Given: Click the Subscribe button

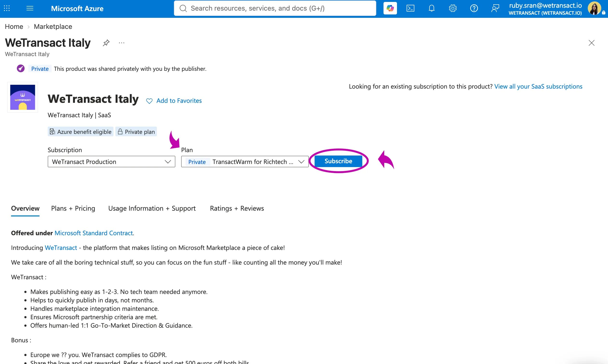Looking at the screenshot, I should [x=338, y=161].
